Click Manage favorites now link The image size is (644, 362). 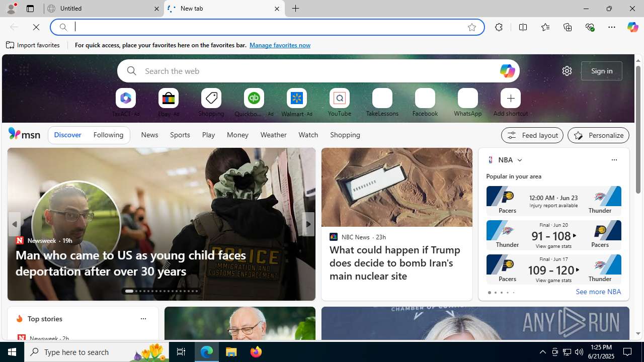[280, 45]
